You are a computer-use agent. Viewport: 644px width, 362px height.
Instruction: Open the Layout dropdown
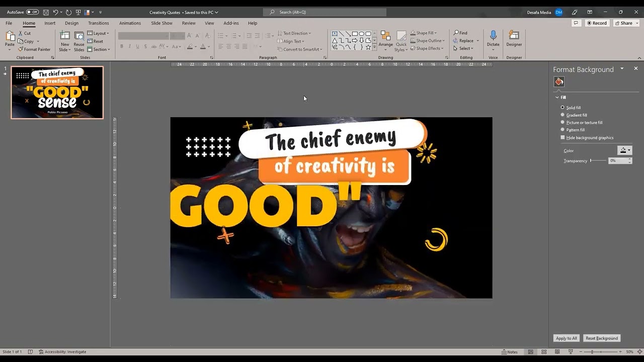[98, 33]
